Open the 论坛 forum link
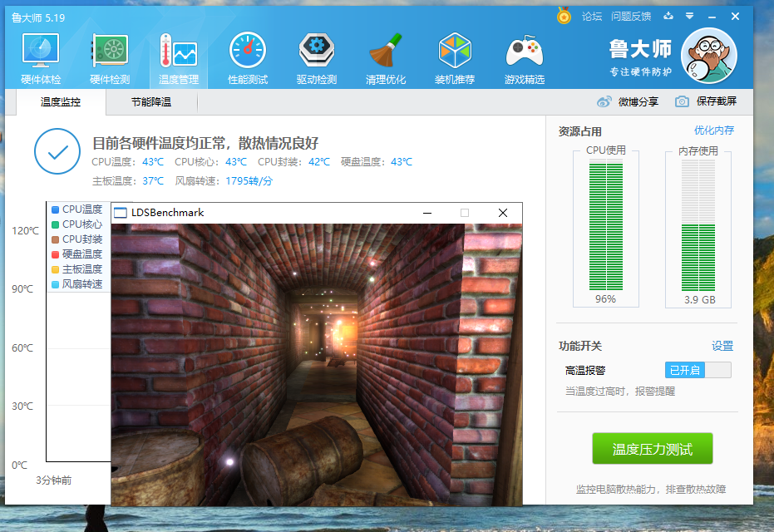 coord(592,17)
